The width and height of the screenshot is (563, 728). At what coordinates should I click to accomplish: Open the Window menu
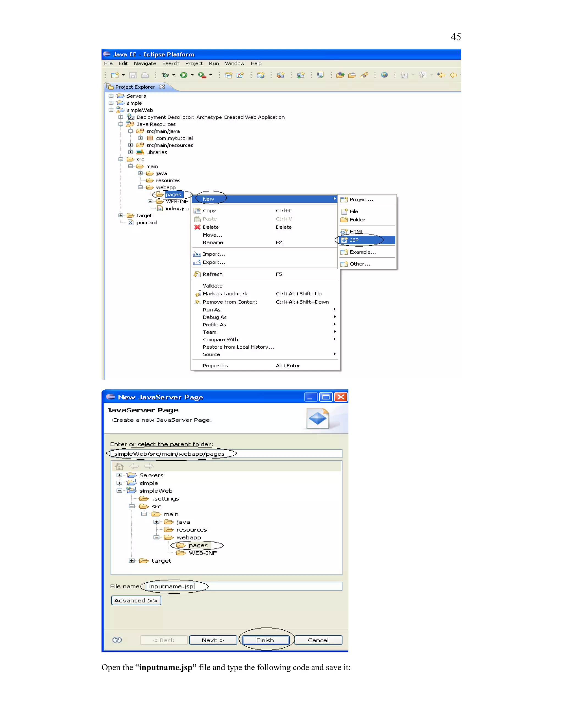pyautogui.click(x=235, y=63)
